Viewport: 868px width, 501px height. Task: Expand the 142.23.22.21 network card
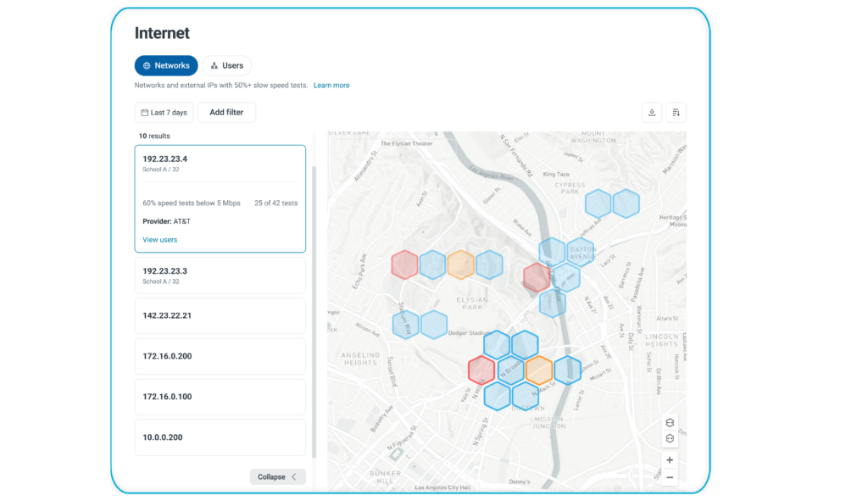220,315
